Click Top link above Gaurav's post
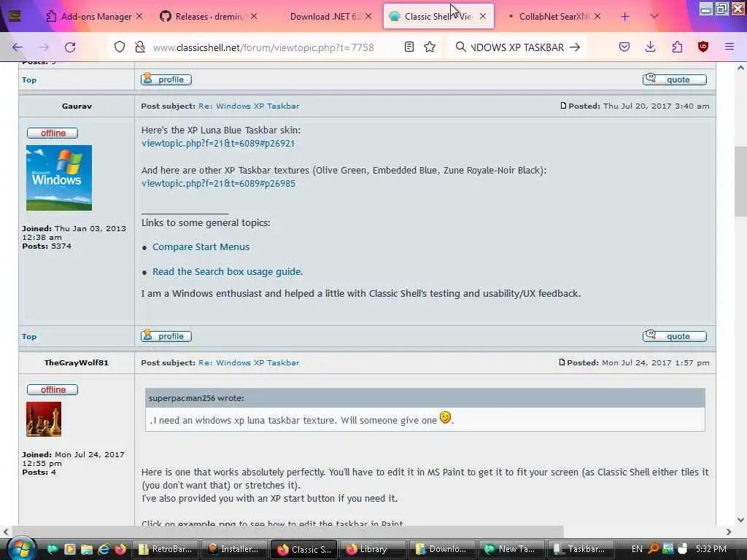The width and height of the screenshot is (747, 560). 29,80
